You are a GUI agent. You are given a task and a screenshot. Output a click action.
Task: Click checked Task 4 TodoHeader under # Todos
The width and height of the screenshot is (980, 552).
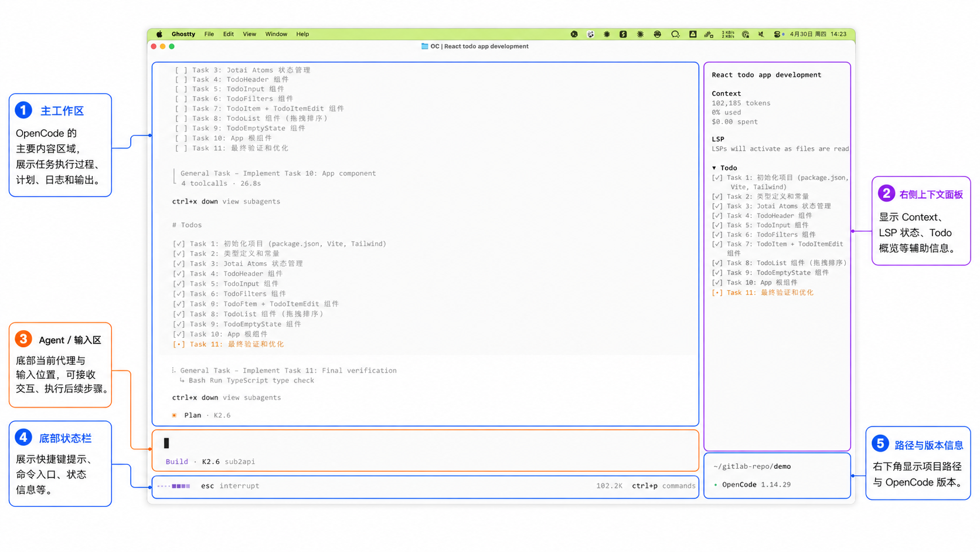pos(227,273)
